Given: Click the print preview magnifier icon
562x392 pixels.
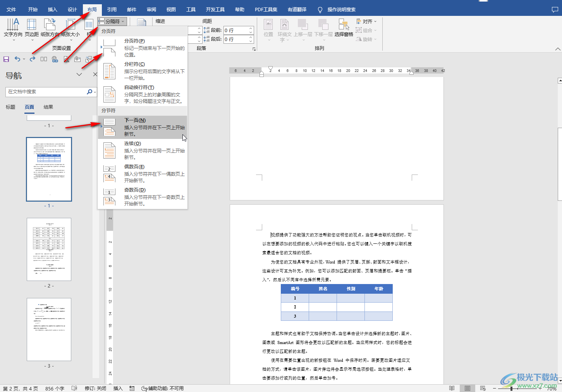Looking at the screenshot, I should tap(66, 59).
